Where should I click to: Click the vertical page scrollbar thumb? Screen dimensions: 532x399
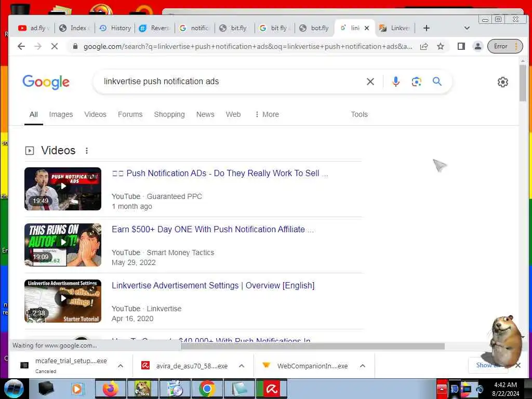(x=523, y=83)
